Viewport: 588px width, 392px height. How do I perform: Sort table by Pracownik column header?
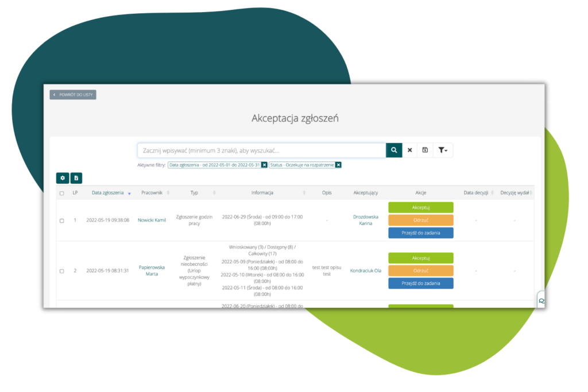(152, 193)
